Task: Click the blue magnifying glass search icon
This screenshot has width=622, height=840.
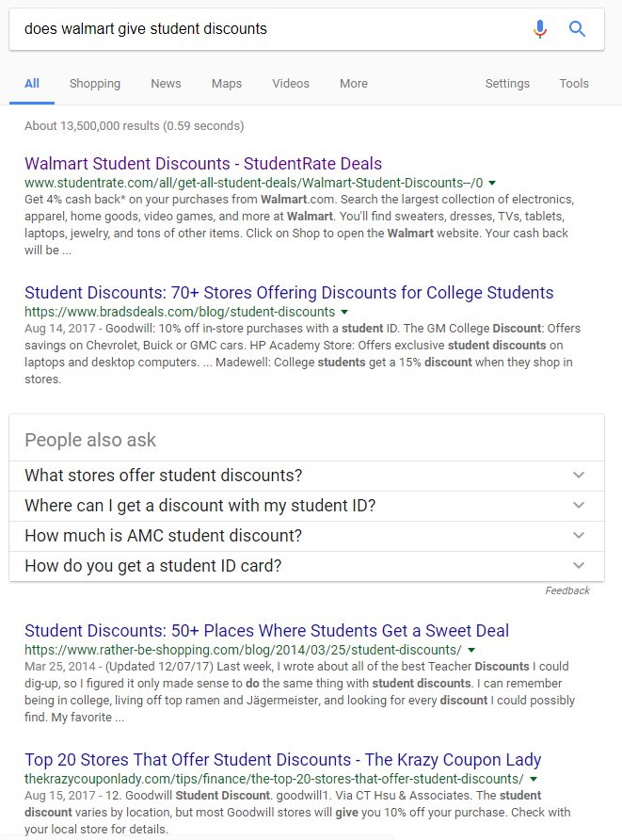Action: (577, 29)
